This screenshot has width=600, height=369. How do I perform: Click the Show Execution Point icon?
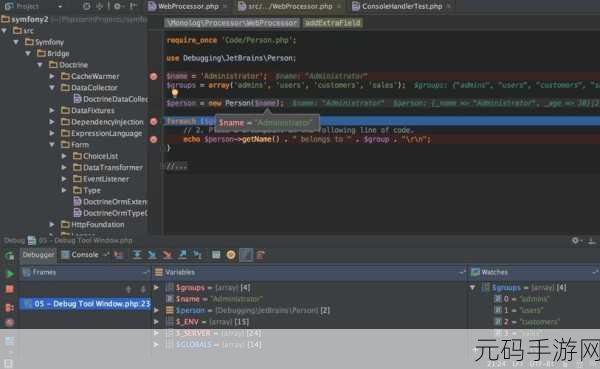[119, 255]
